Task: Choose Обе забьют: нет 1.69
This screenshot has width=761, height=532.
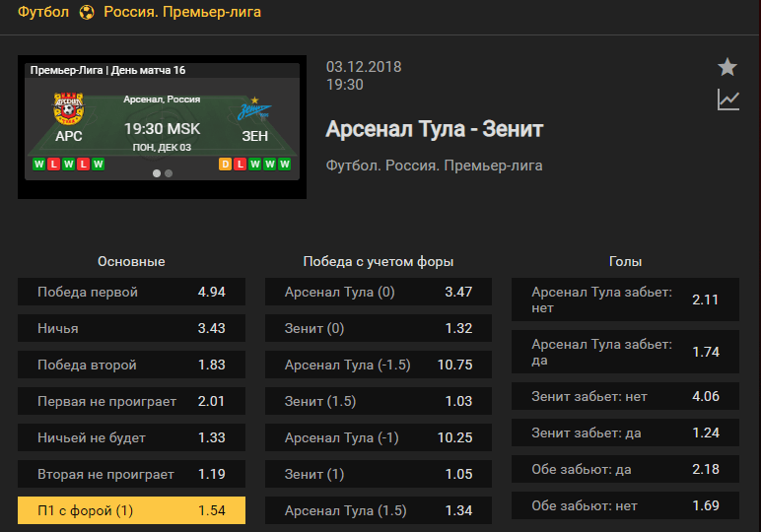Action: click(x=626, y=505)
